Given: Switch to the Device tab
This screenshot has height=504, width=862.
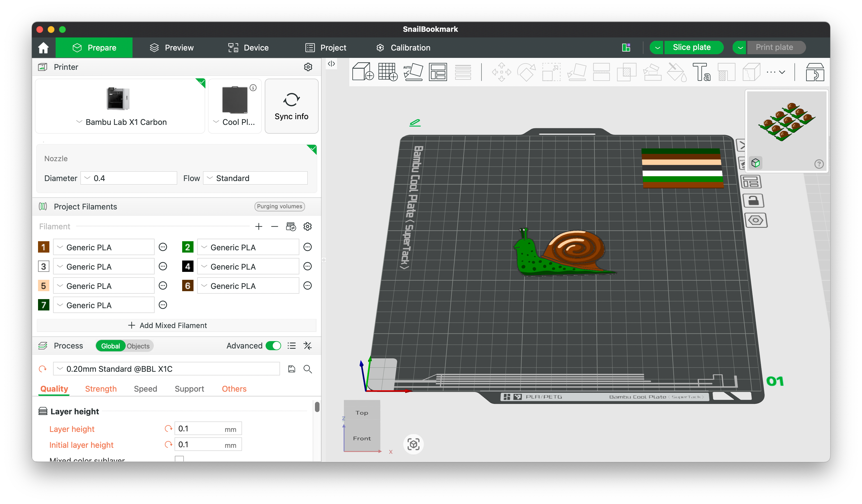Looking at the screenshot, I should point(248,48).
